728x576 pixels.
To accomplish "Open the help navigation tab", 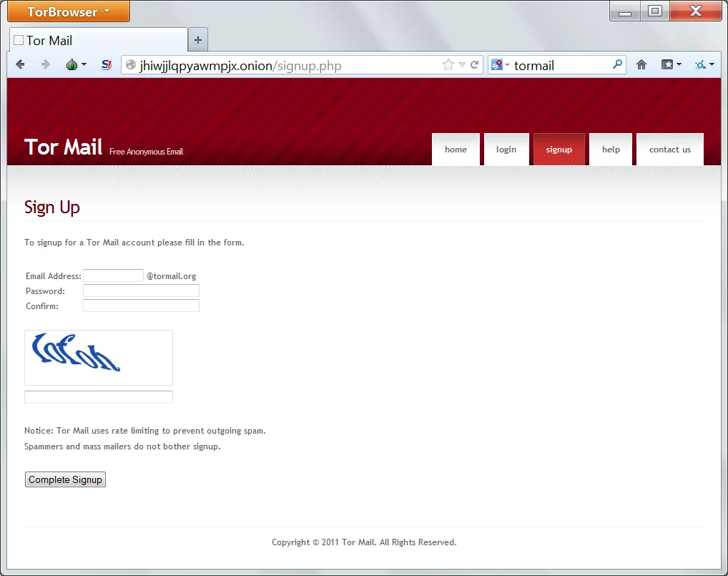I will point(611,150).
